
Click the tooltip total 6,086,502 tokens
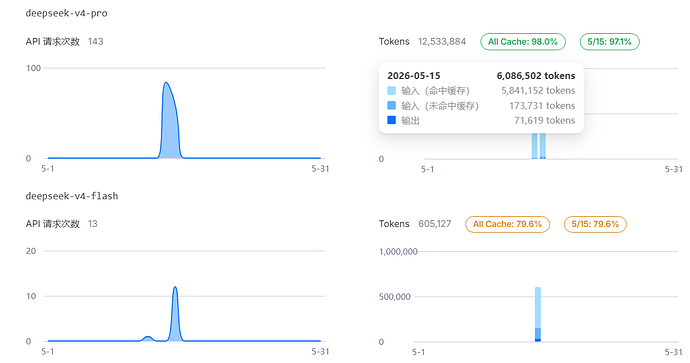(x=536, y=76)
